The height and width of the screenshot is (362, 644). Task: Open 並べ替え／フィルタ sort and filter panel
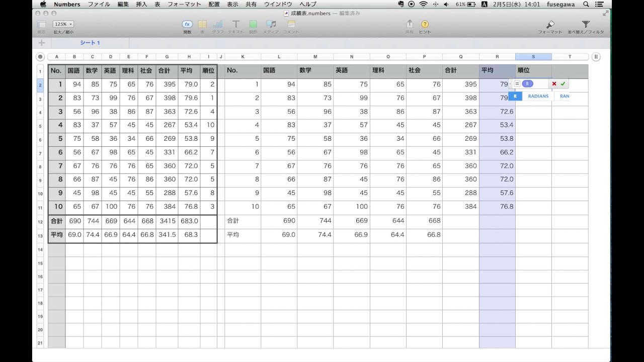(x=586, y=24)
